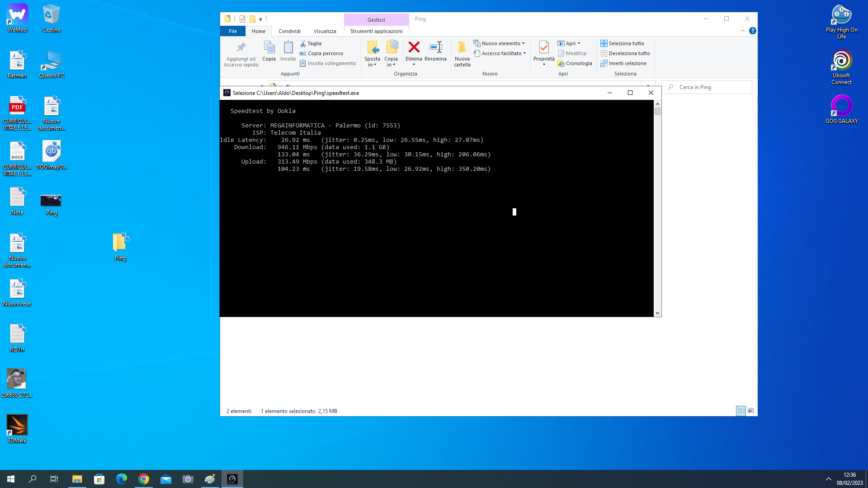Switch to details view in status bar
The image size is (868, 488).
741,411
